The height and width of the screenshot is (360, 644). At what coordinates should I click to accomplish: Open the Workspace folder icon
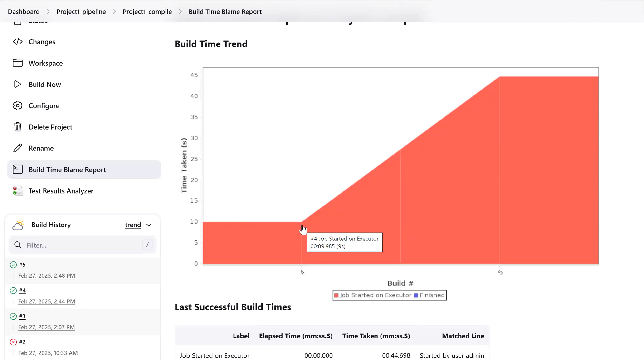(x=18, y=63)
